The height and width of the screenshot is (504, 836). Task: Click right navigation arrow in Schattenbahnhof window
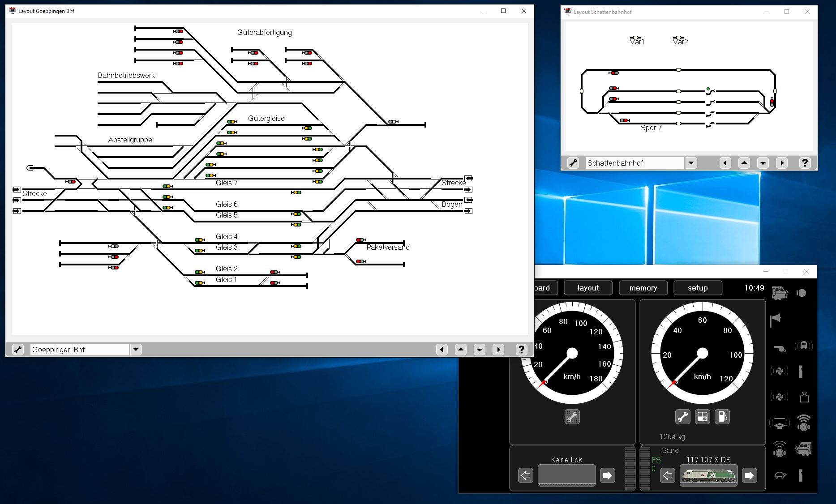click(782, 163)
